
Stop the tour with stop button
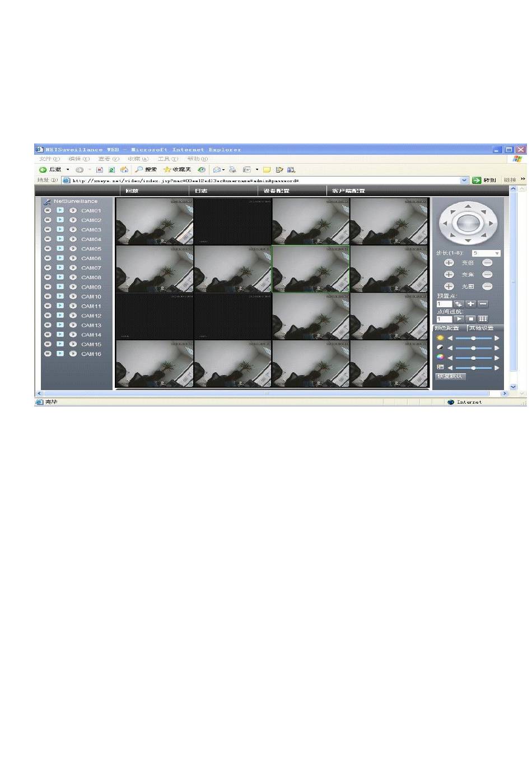point(471,319)
